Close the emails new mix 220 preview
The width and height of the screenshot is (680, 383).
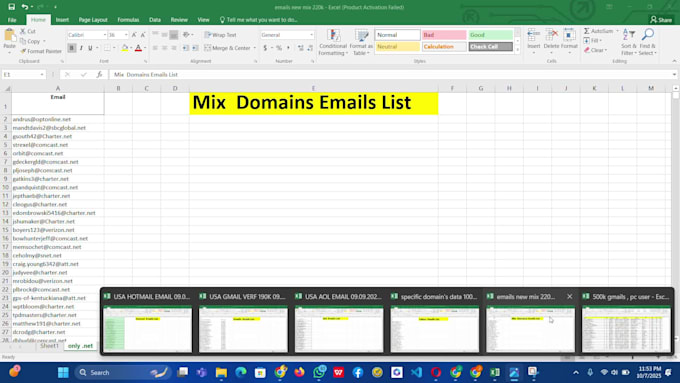pyautogui.click(x=569, y=296)
